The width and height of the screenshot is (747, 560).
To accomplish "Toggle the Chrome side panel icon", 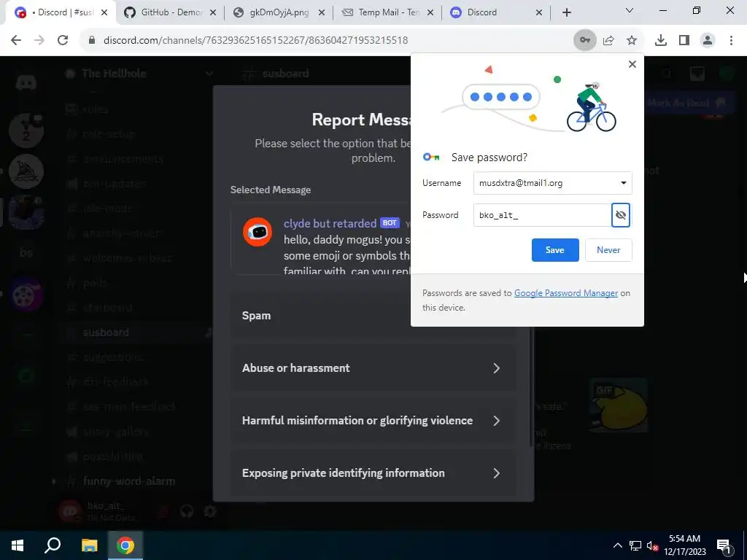I will (684, 41).
